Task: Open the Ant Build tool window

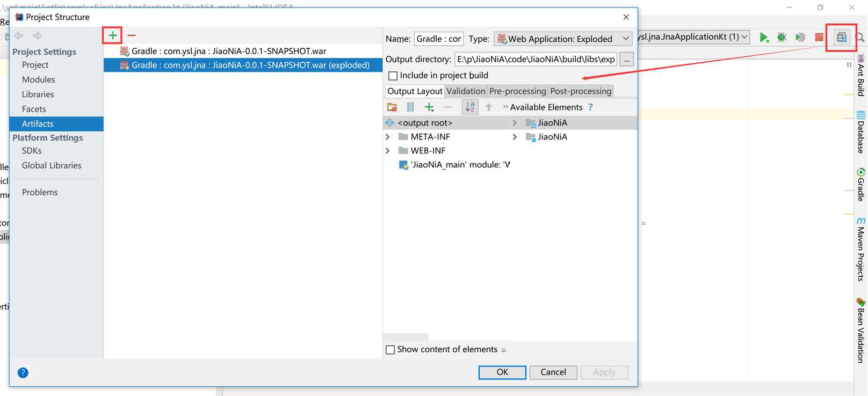Action: [861, 75]
